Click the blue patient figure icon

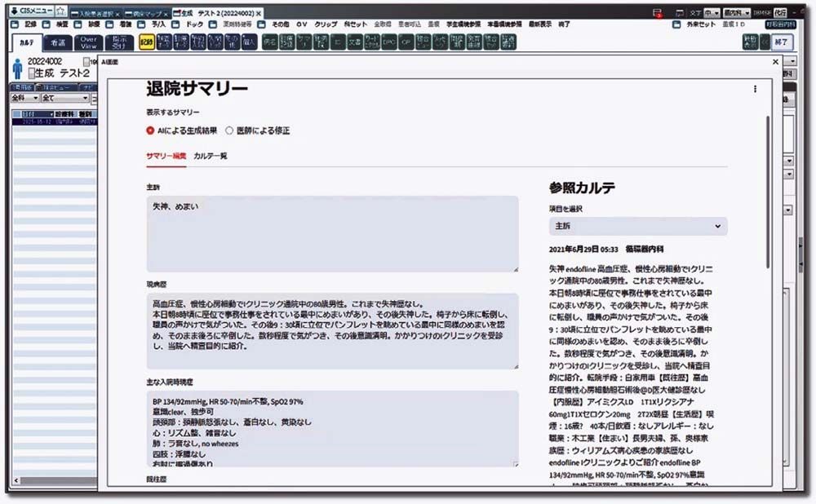17,69
